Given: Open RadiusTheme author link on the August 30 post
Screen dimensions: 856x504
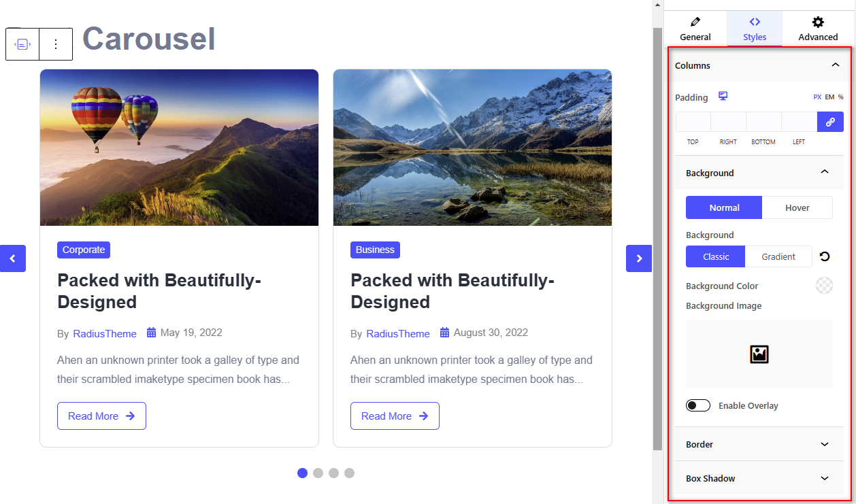Looking at the screenshot, I should coord(398,333).
